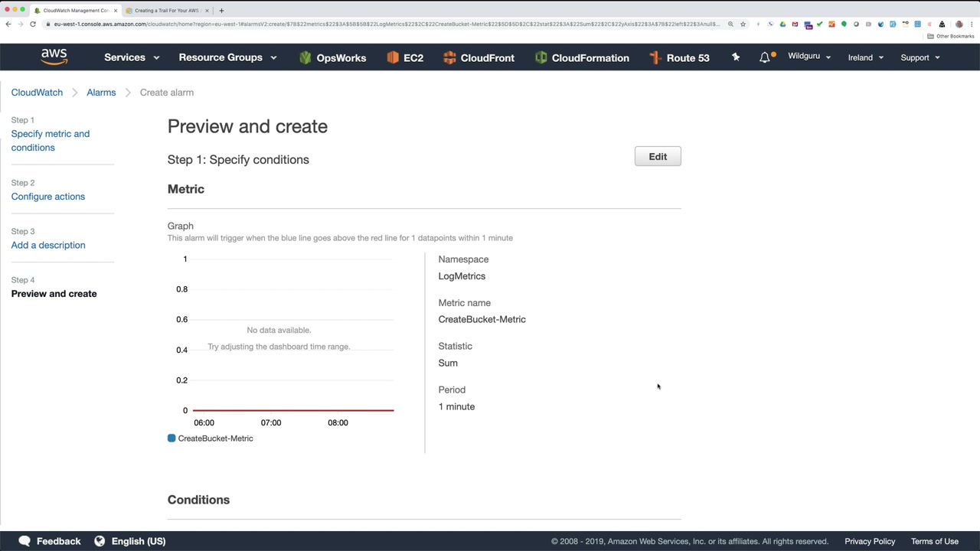Open the Route 53 shortcut icon
This screenshot has height=551, width=980.
[655, 57]
